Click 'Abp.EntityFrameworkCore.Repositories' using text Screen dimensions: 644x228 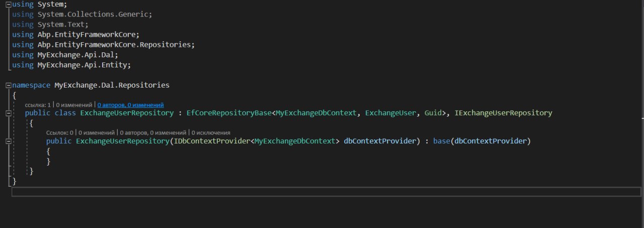pyautogui.click(x=114, y=45)
